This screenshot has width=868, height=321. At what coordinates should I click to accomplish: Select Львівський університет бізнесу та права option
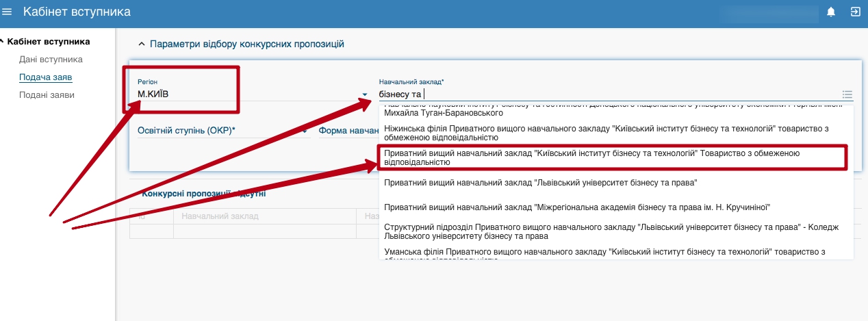tap(541, 183)
